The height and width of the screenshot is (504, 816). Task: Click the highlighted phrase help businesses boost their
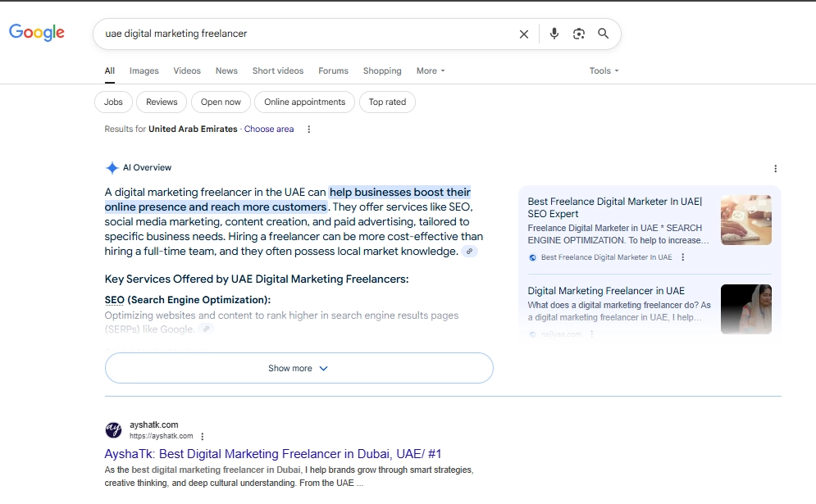399,193
